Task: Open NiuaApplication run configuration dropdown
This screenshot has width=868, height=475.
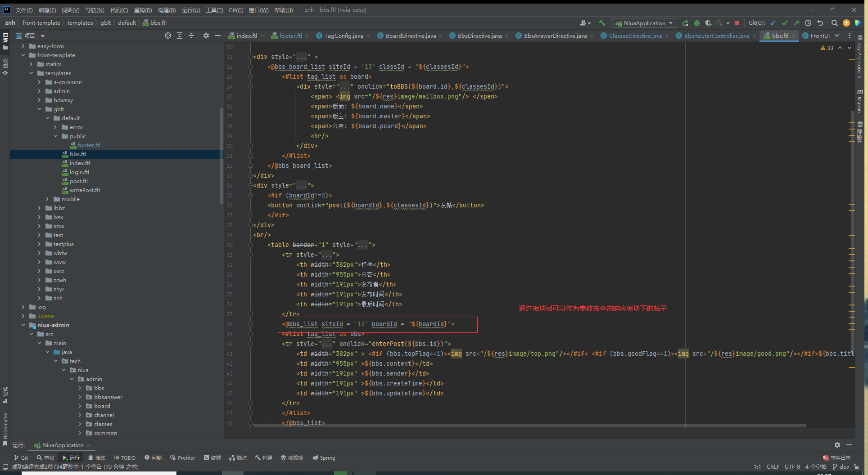Action: (x=644, y=23)
